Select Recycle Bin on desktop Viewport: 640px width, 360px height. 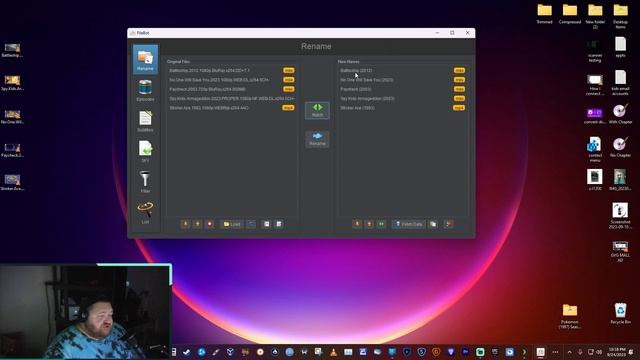620,313
